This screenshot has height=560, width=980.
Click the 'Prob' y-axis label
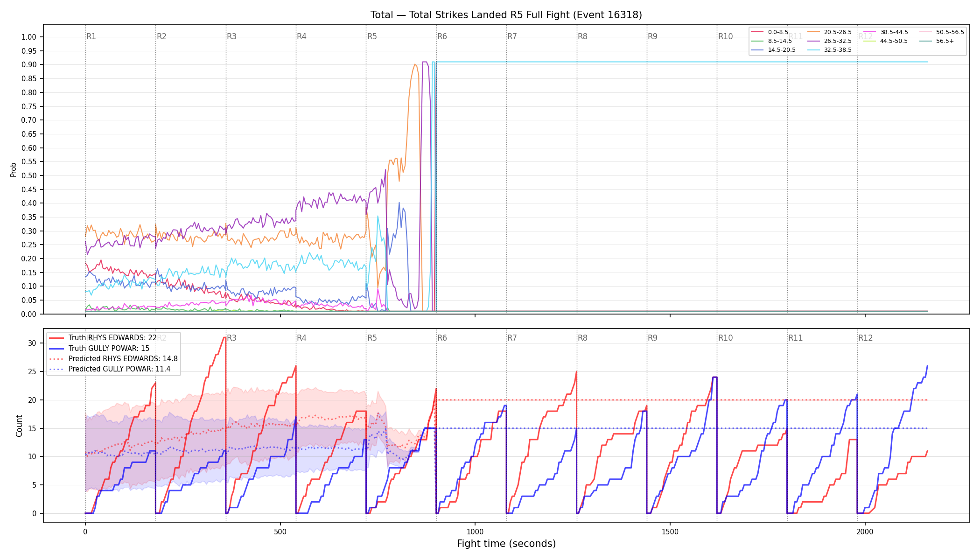click(x=13, y=169)
